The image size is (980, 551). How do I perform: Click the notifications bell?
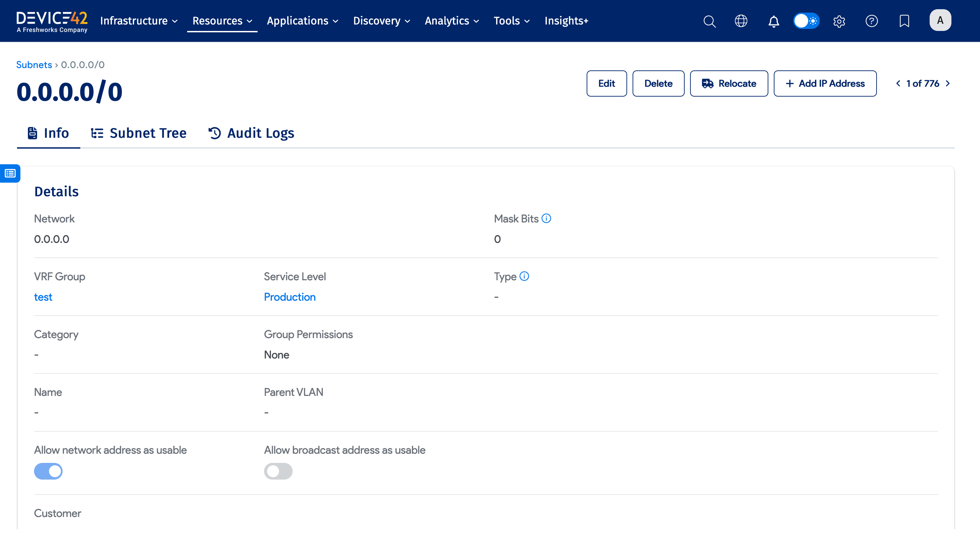click(773, 21)
